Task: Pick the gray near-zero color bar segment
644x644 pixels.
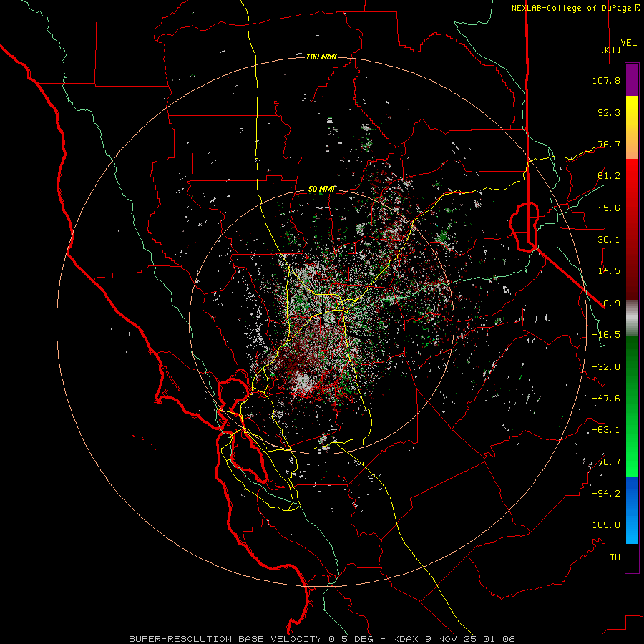Action: point(632,318)
